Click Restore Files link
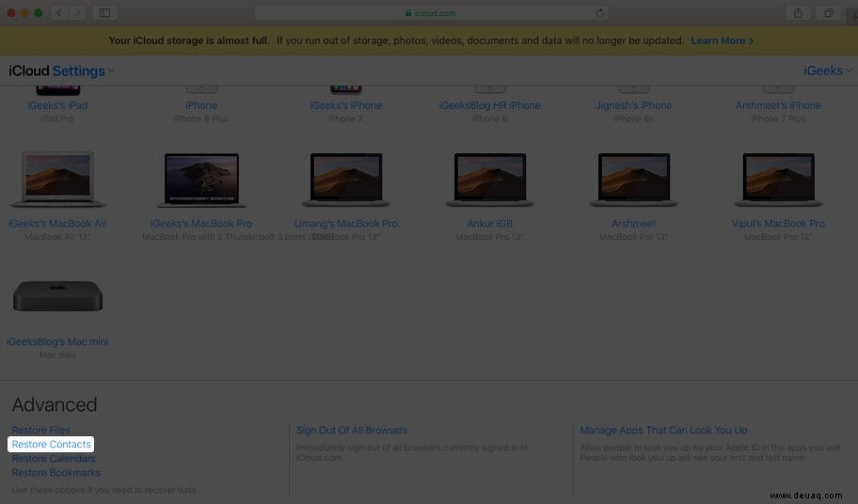The width and height of the screenshot is (858, 504). pyautogui.click(x=41, y=431)
